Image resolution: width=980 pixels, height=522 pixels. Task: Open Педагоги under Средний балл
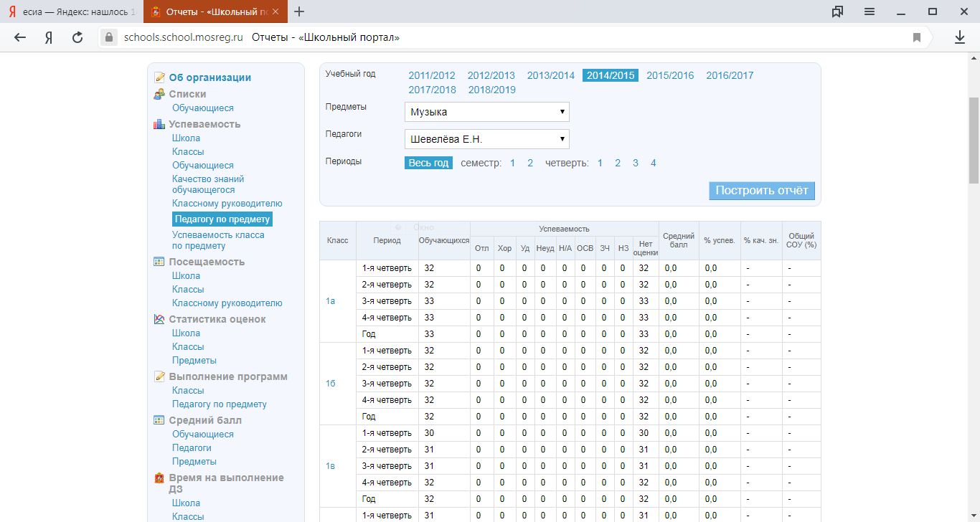coord(192,447)
